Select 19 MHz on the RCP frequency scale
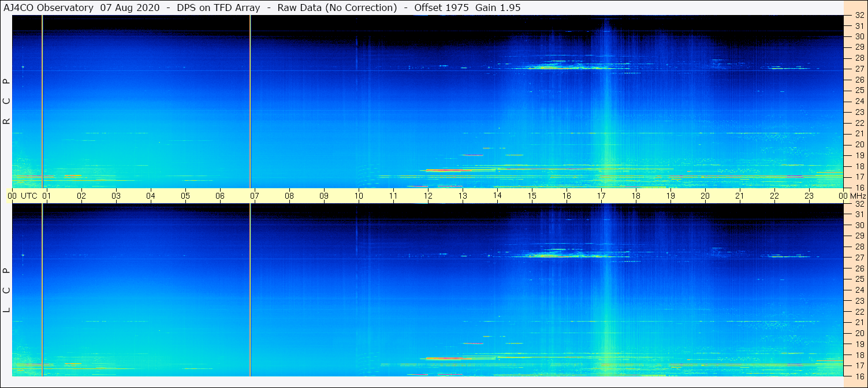This screenshot has height=388, width=868. [x=859, y=155]
